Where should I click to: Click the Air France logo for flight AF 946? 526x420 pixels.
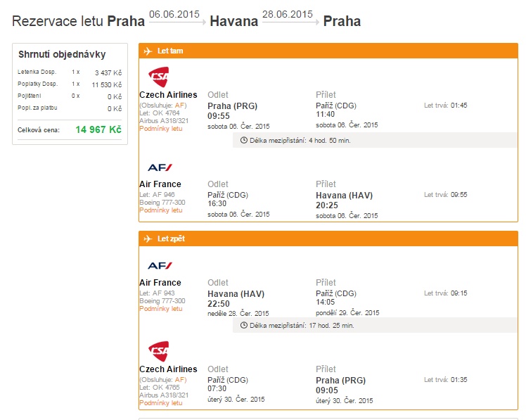click(160, 167)
